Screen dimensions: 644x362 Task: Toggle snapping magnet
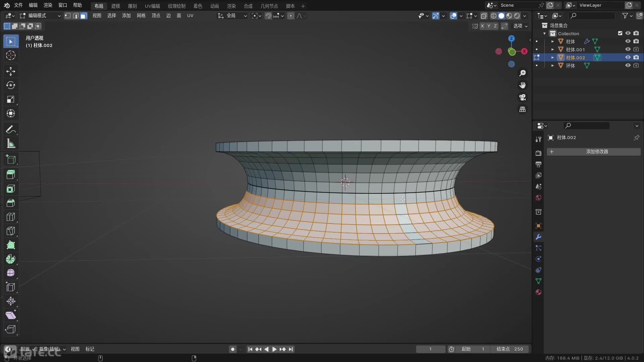pos(268,16)
